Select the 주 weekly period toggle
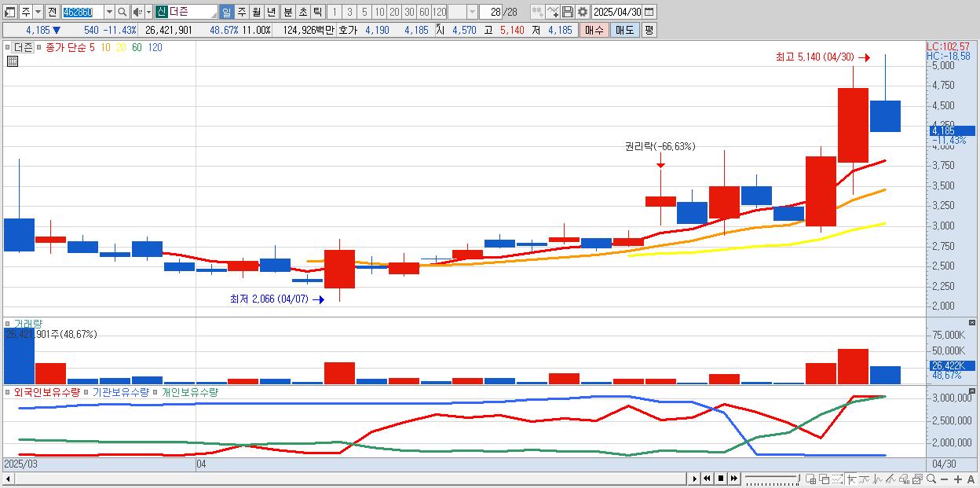 241,12
